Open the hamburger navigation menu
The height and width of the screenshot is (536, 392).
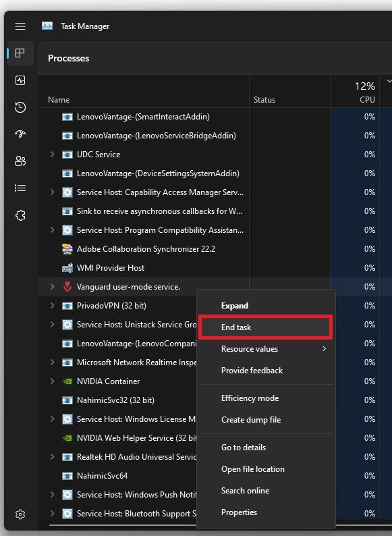(x=20, y=26)
